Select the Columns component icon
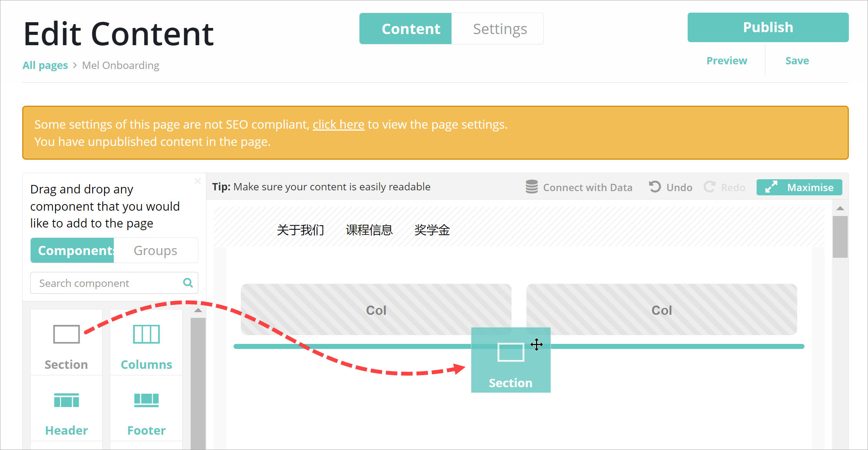Screen dimensions: 868x450 (x=146, y=334)
